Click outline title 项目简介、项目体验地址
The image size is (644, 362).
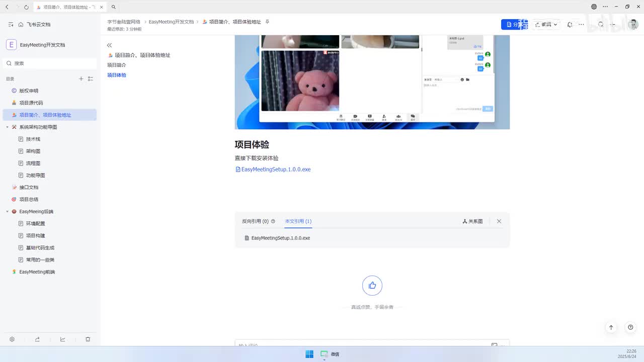pos(142,55)
